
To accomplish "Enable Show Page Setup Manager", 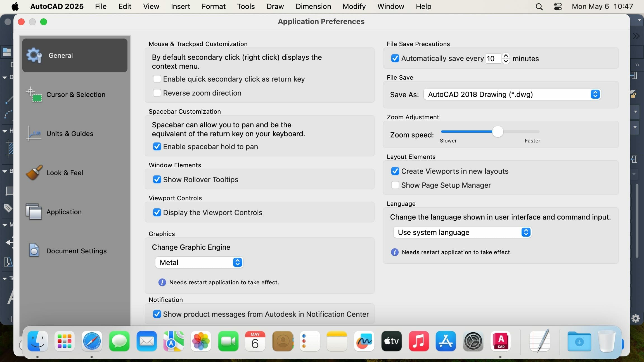I will click(395, 185).
